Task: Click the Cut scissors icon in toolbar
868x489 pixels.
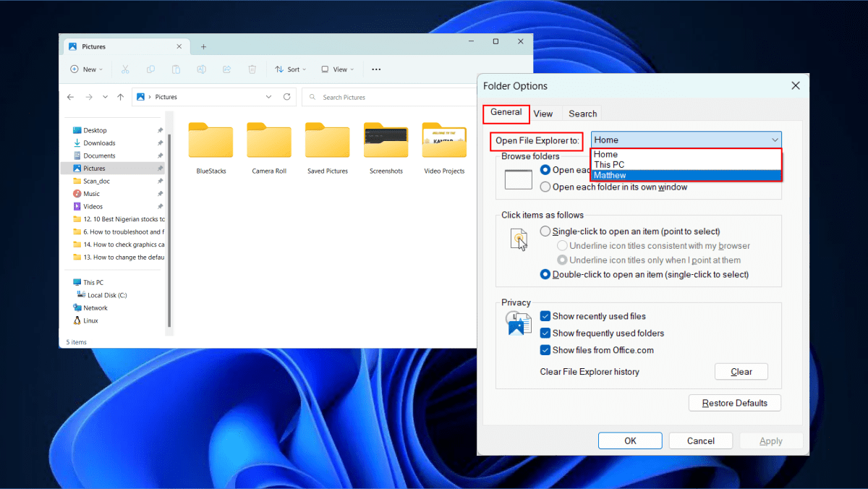Action: coord(125,69)
